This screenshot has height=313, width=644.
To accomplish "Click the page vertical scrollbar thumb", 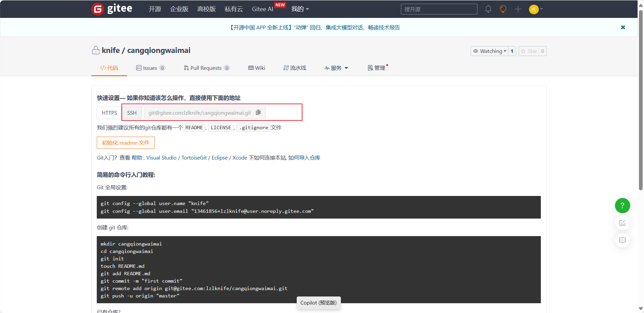I will [x=641, y=100].
